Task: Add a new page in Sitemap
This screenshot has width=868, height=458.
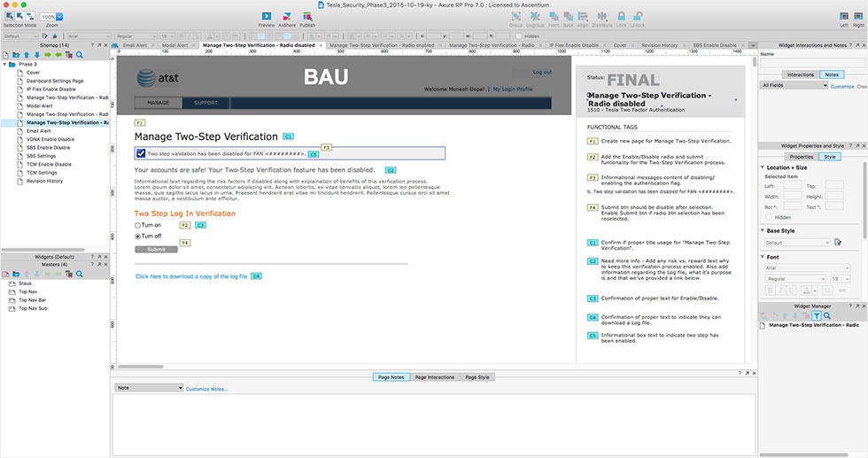Action: pos(5,55)
